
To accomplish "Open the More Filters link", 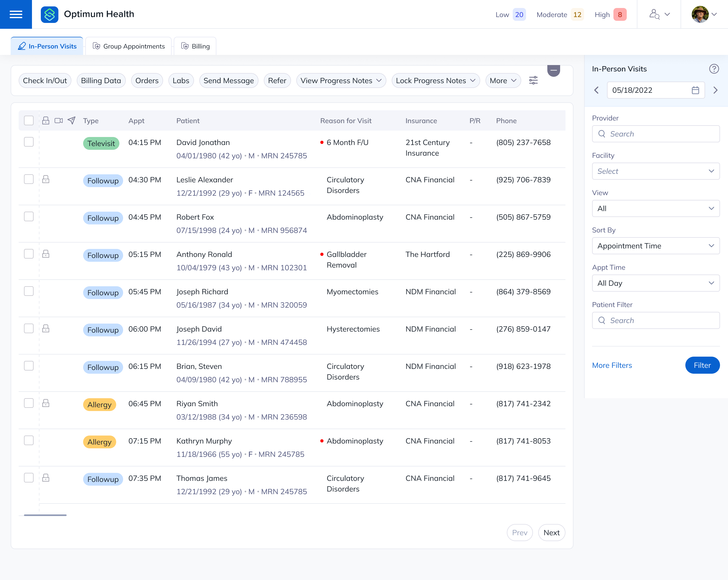I will pos(612,365).
